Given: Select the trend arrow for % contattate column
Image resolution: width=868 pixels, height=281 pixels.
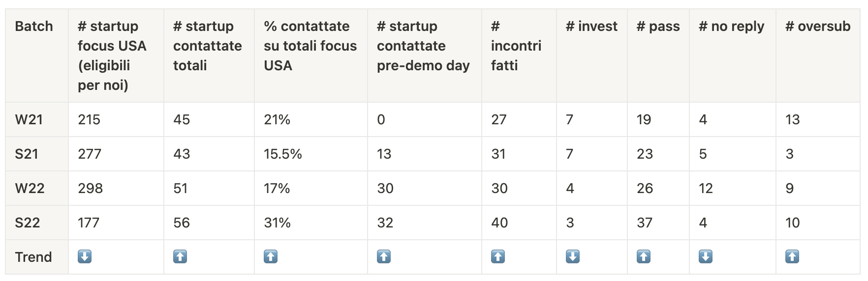Looking at the screenshot, I should pos(271,256).
